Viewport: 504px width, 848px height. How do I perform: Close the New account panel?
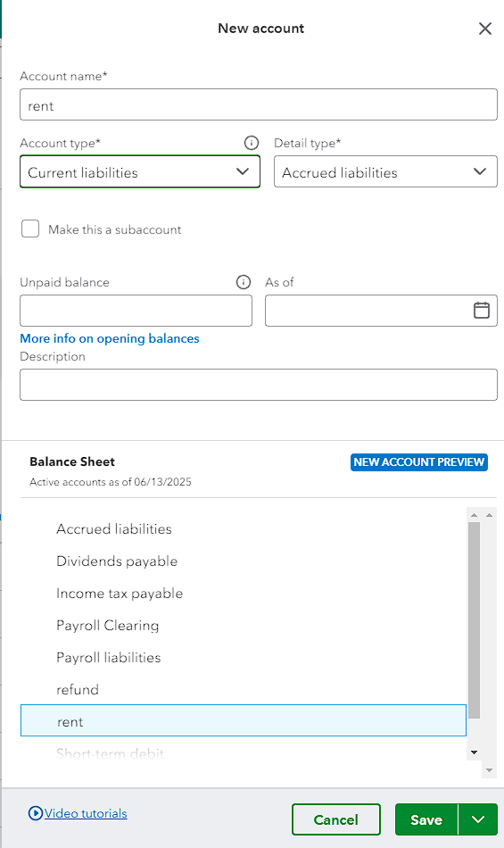point(485,29)
